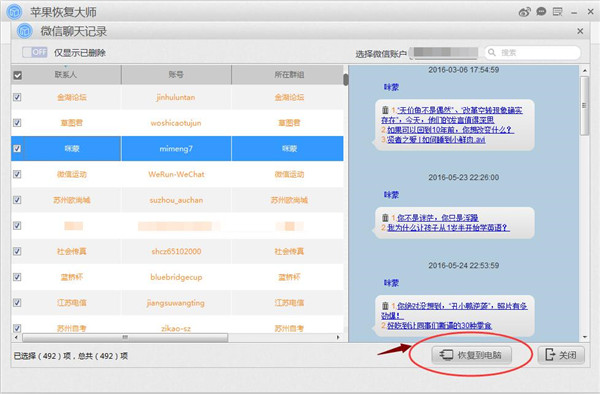Toggle the 仅显示已删除 OFF switch
600x394 pixels.
pyautogui.click(x=34, y=52)
